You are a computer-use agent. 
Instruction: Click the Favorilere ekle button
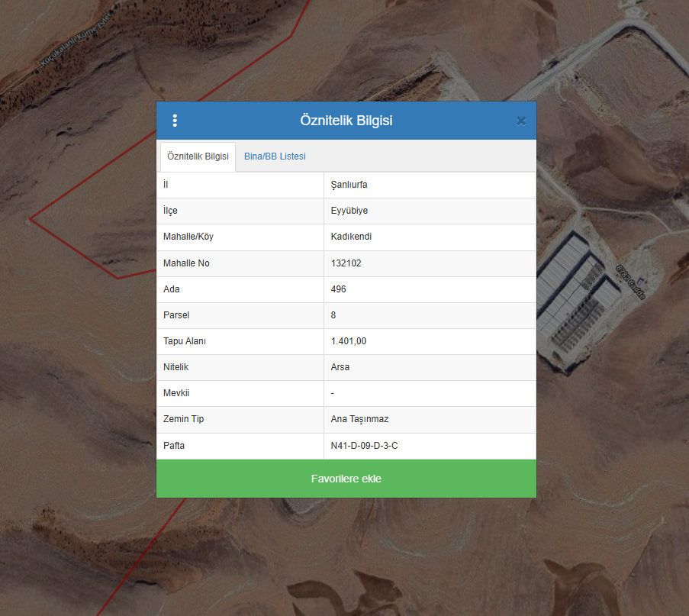pos(346,479)
